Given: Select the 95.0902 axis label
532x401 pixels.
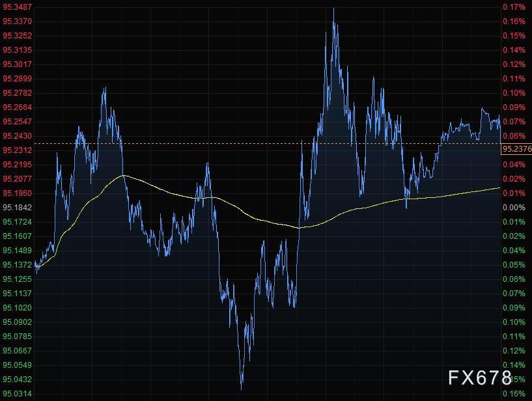Looking at the screenshot, I should coord(18,322).
